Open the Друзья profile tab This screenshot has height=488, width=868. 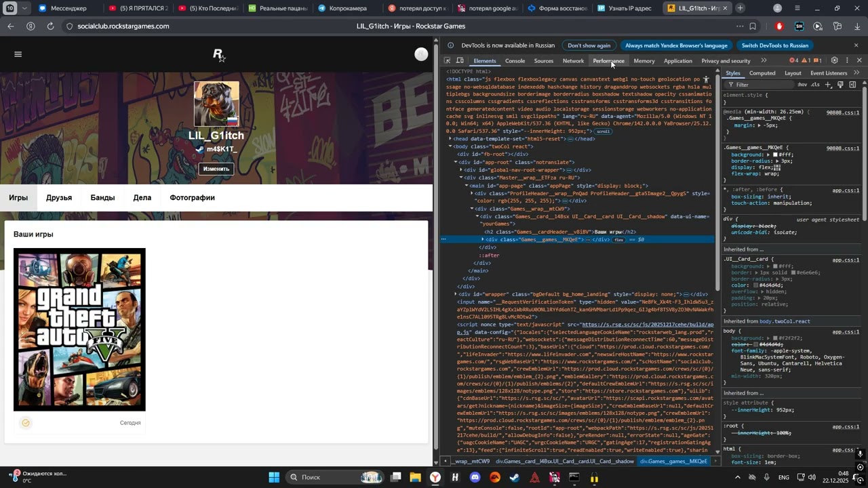59,198
